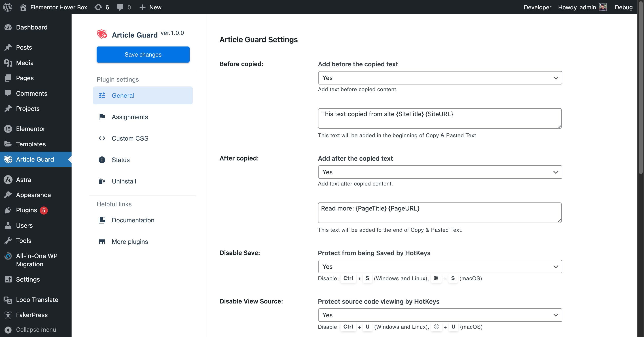Click the Uninstall trash icon
Image resolution: width=644 pixels, height=337 pixels.
tap(102, 181)
